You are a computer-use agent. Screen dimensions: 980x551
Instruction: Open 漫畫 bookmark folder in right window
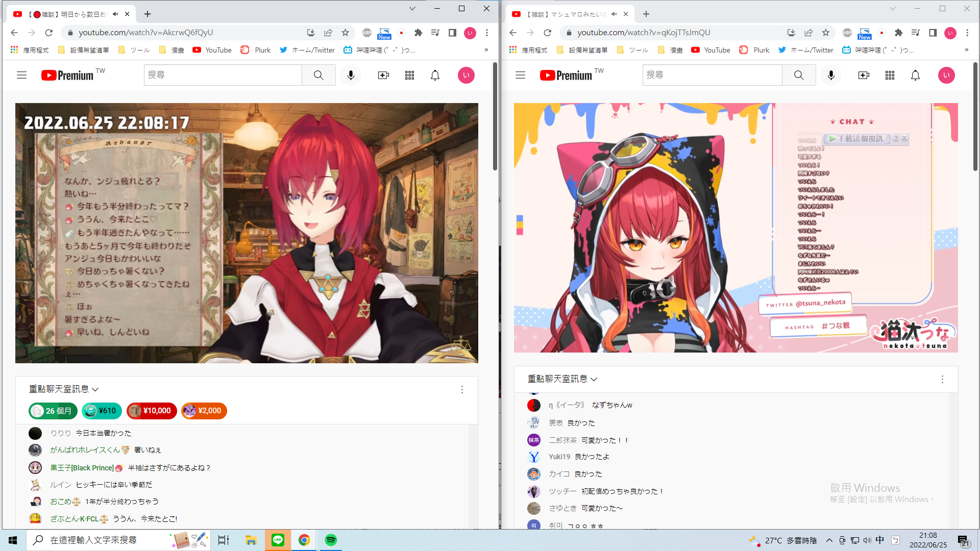pyautogui.click(x=671, y=50)
